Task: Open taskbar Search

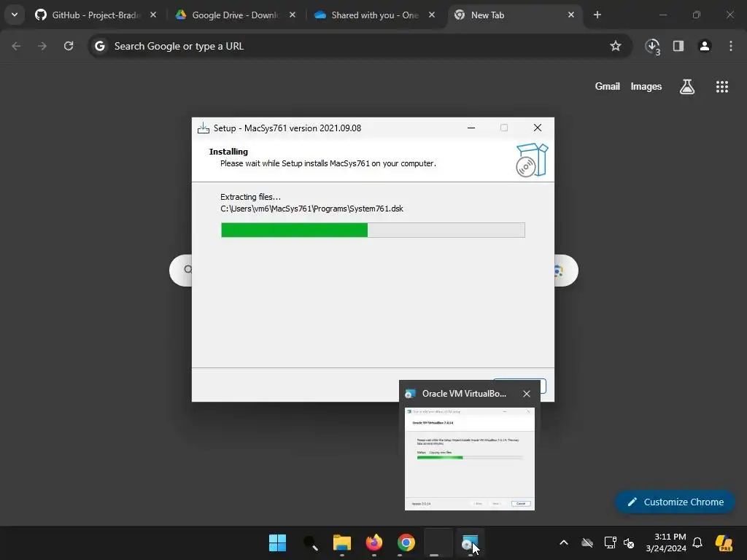Action: point(310,542)
